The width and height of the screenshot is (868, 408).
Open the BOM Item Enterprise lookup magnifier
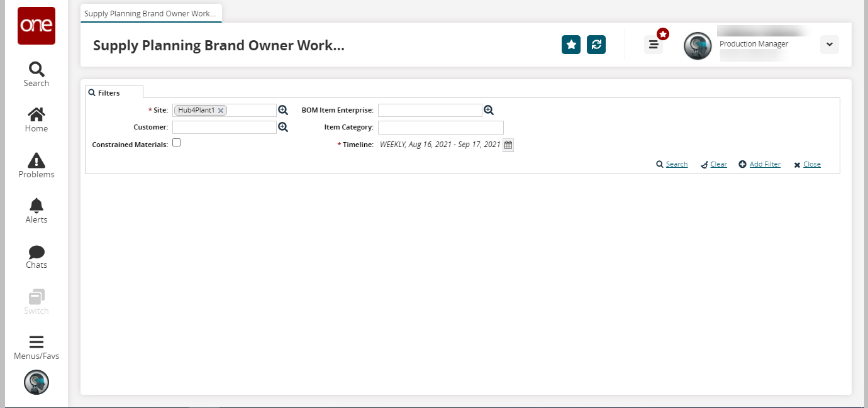coord(489,110)
